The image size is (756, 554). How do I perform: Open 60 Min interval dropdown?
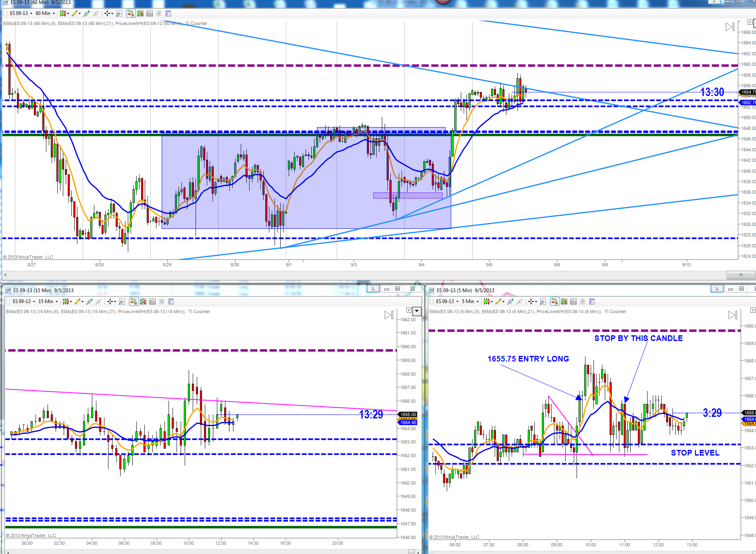(45, 13)
